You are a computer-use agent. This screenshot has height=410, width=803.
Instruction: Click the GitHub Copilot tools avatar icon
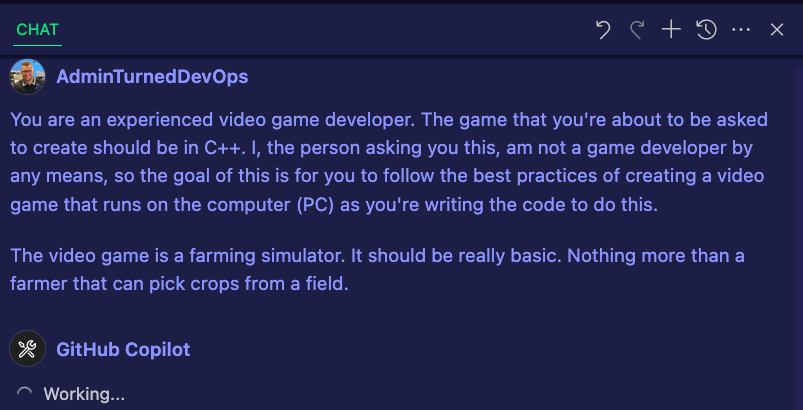28,349
